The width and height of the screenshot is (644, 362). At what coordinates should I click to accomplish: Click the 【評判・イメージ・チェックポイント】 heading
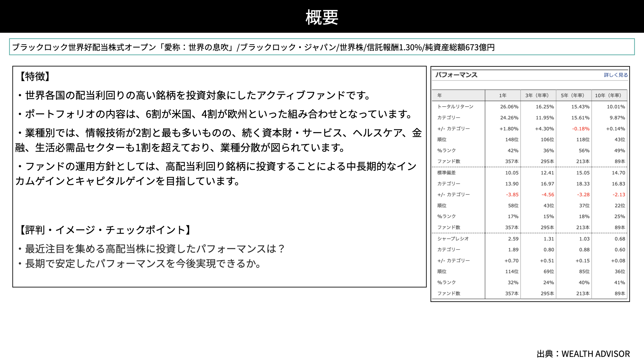pyautogui.click(x=105, y=230)
